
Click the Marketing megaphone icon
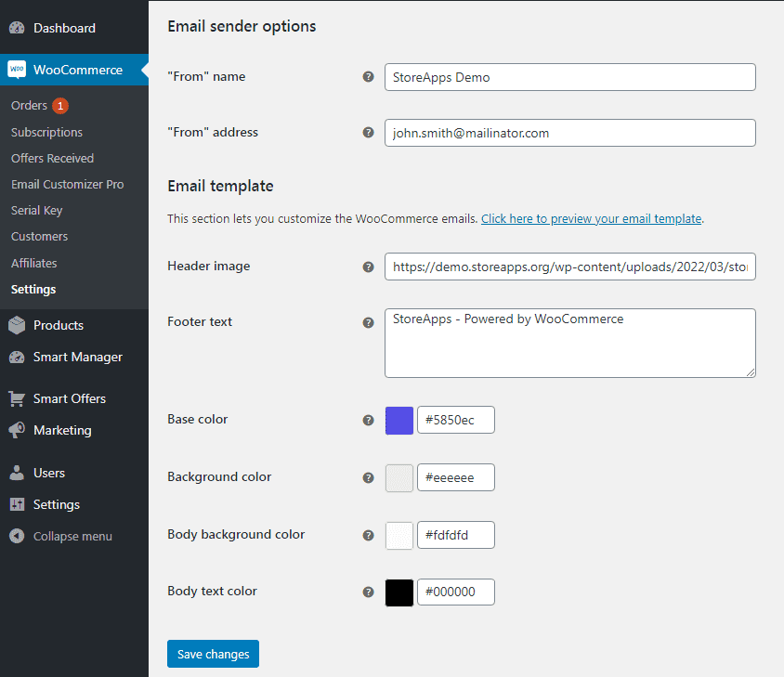(x=17, y=430)
